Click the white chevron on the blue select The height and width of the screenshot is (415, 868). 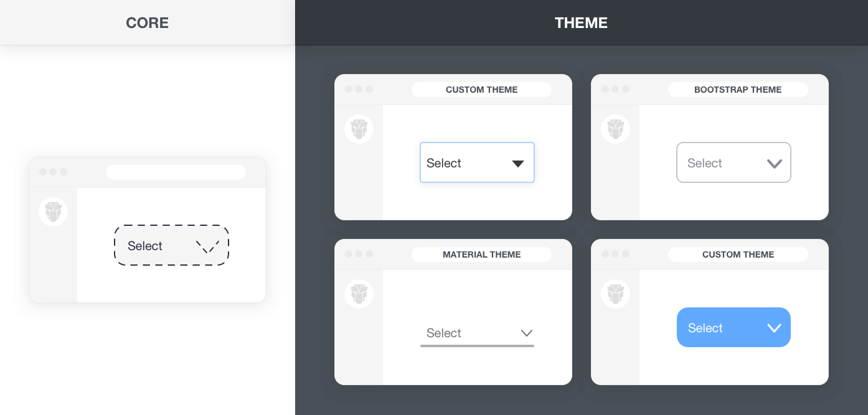coord(774,328)
